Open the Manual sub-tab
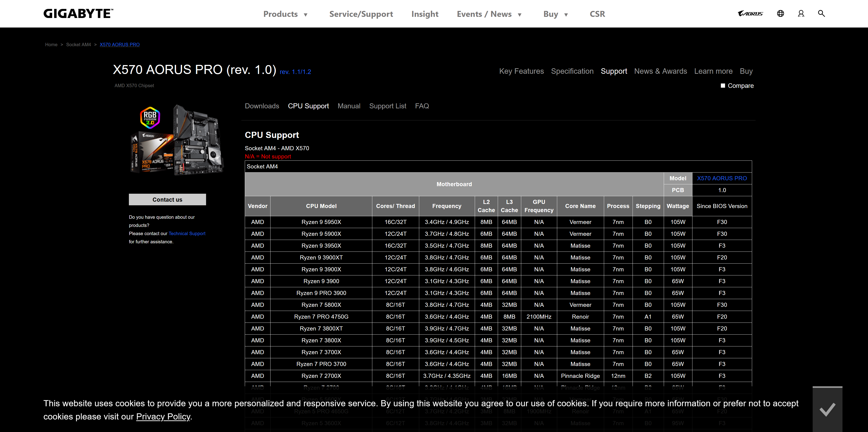The height and width of the screenshot is (432, 868). click(349, 106)
